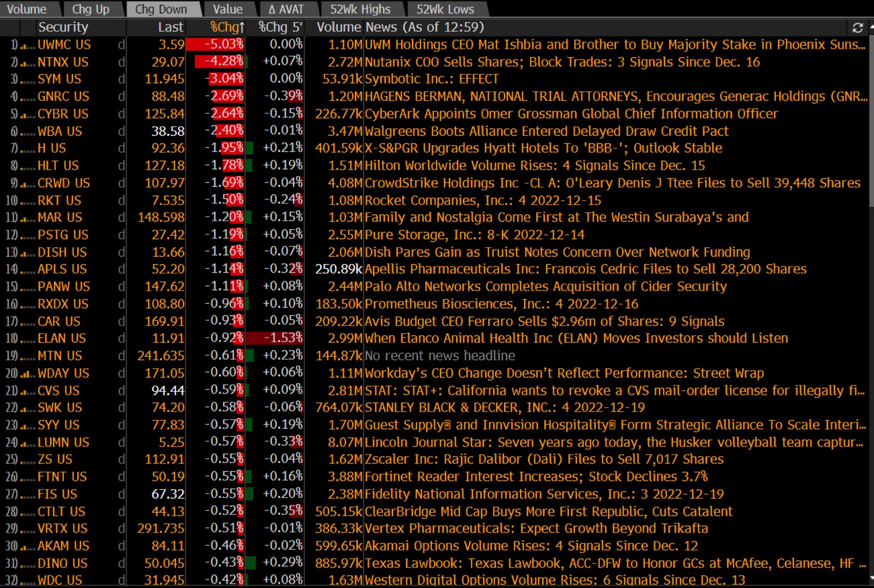Click the -1.53% five-minute change cell

tap(275, 338)
